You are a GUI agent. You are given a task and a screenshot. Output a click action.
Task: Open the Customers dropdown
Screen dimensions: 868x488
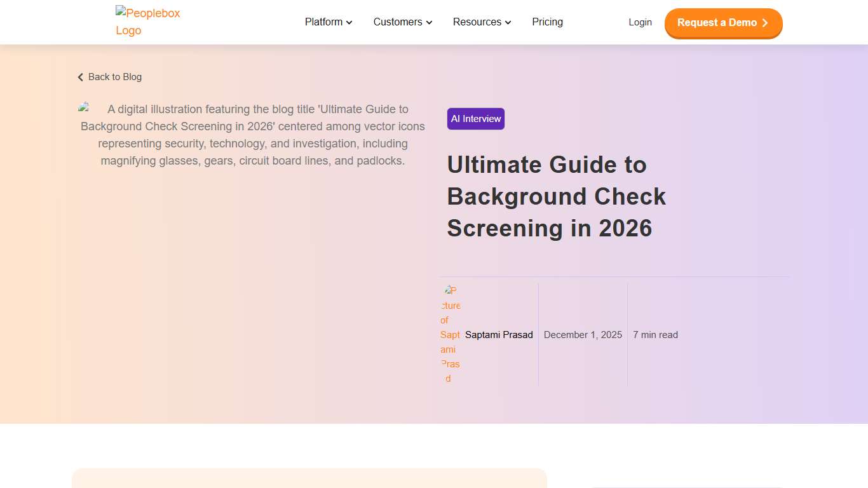tap(398, 22)
